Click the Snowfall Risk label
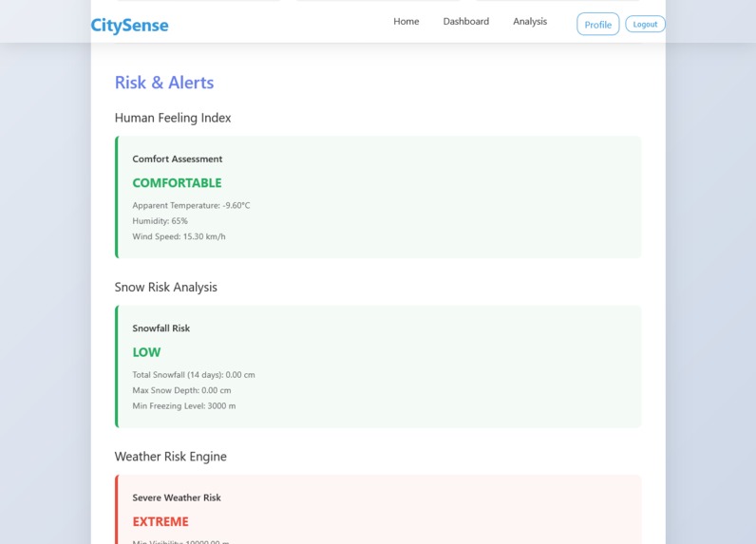 [x=161, y=328]
